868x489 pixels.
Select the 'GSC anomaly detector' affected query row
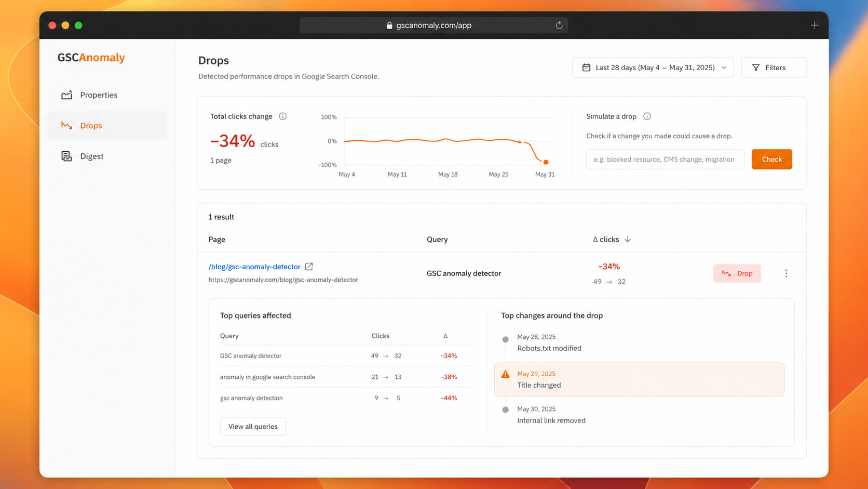(346, 356)
